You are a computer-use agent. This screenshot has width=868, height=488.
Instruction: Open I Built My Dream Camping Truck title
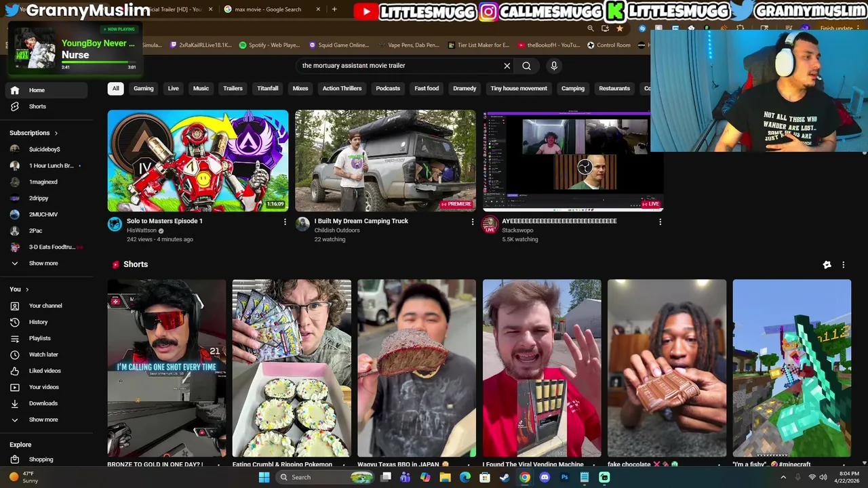click(361, 221)
